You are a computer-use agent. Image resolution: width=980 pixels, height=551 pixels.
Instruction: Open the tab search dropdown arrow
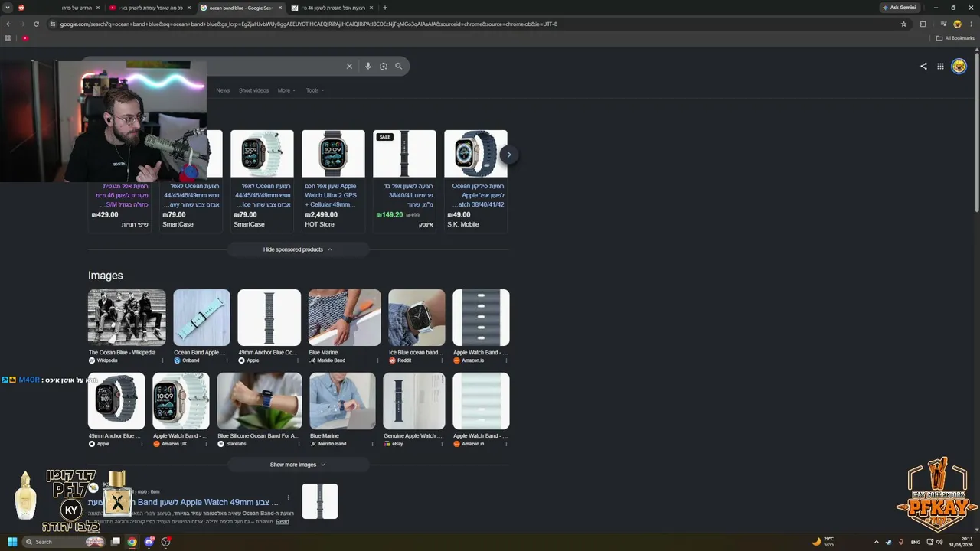coord(8,8)
